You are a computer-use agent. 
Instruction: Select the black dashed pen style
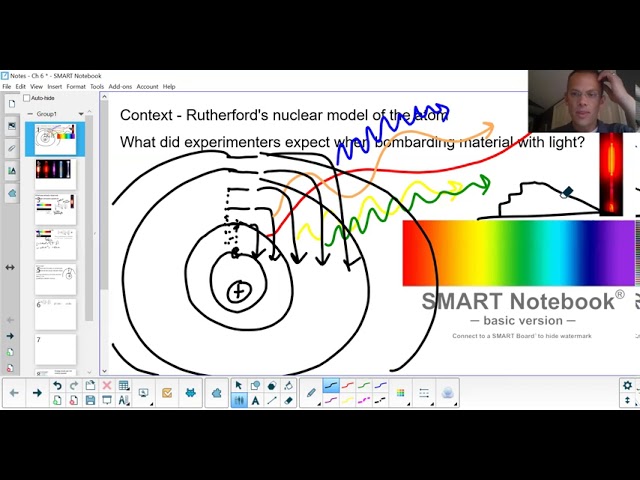tap(380, 400)
